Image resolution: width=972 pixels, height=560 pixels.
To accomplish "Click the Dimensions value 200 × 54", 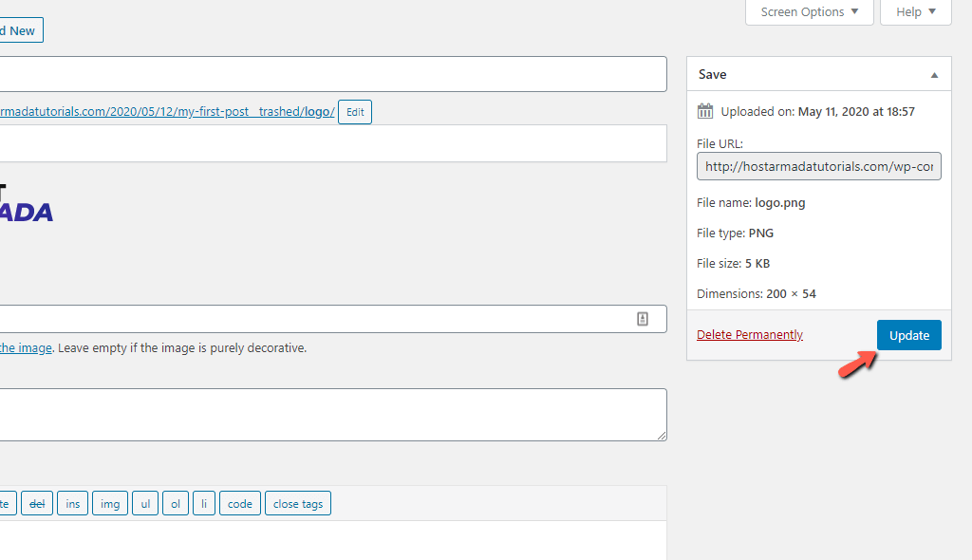I will [x=791, y=294].
